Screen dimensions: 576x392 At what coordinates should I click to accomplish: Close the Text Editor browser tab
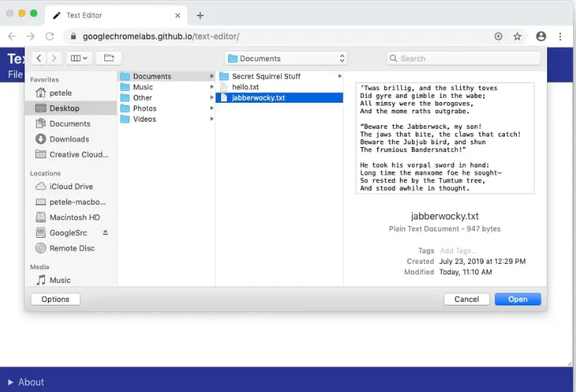click(177, 15)
